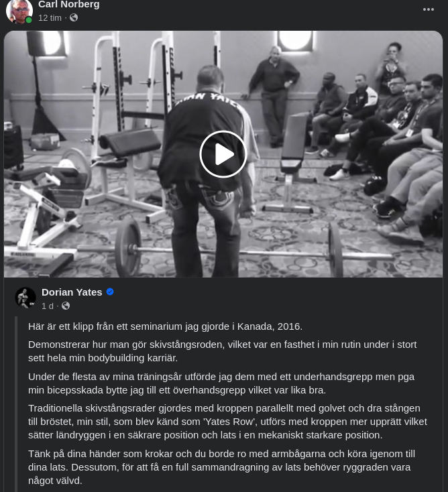The width and height of the screenshot is (448, 492).
Task: Open Dorian Yates' round profile avatar
Action: point(25,298)
